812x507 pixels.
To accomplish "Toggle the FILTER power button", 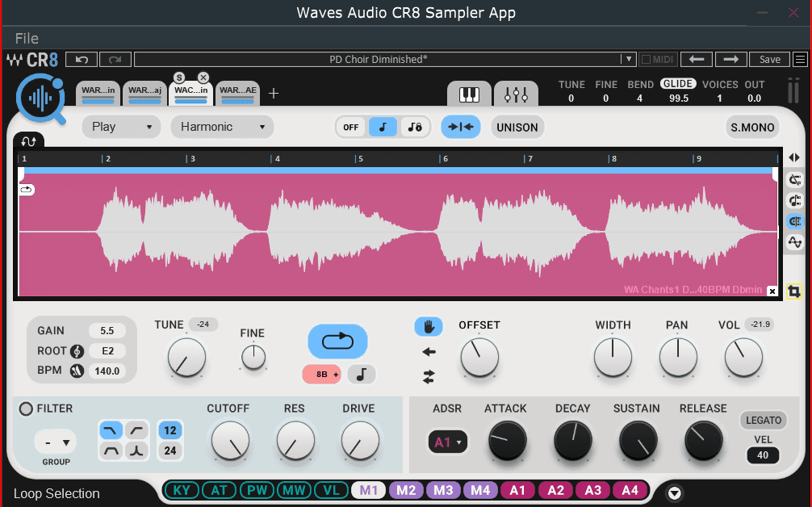I will (26, 409).
